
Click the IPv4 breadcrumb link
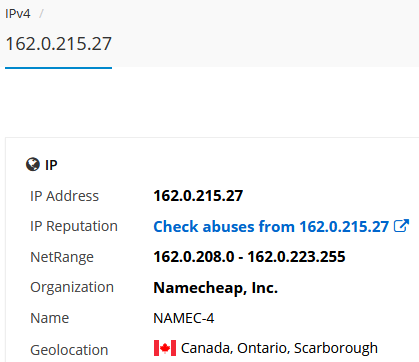(18, 14)
